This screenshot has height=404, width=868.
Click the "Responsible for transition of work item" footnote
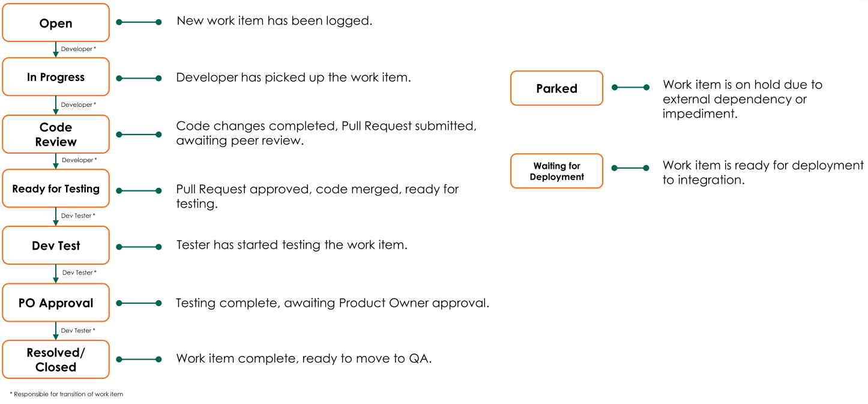(66, 394)
